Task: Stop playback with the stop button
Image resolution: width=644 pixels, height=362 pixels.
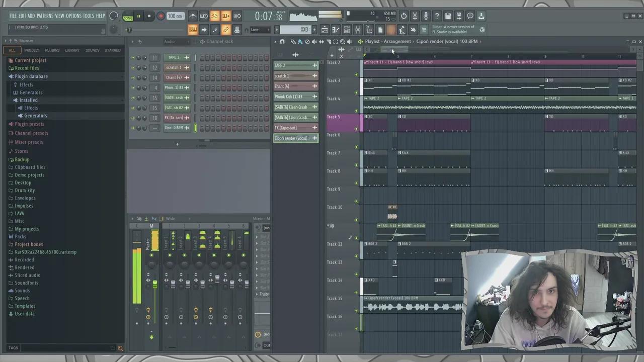Action: 149,16
